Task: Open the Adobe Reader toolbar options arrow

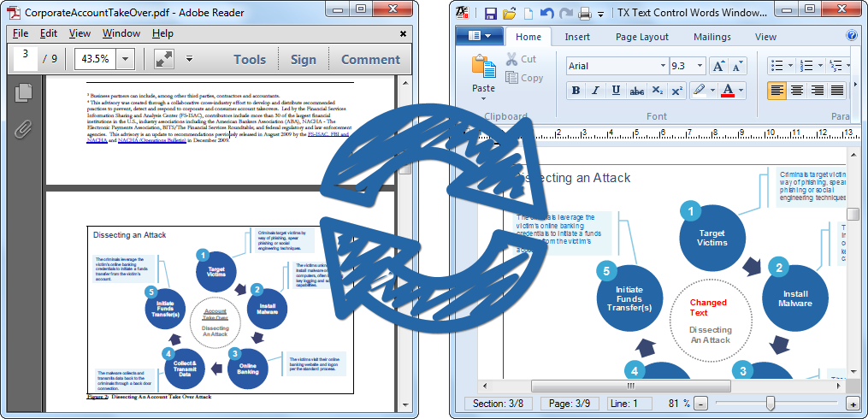Action: [x=189, y=59]
